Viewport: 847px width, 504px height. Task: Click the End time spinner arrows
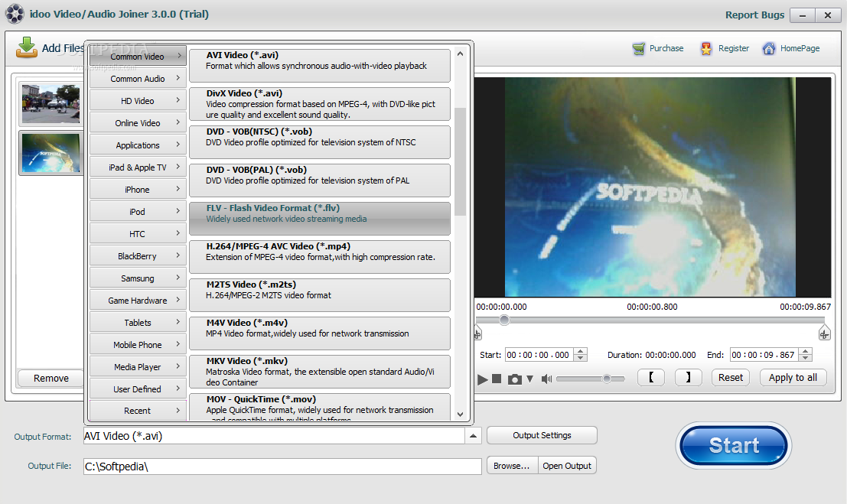pos(806,355)
